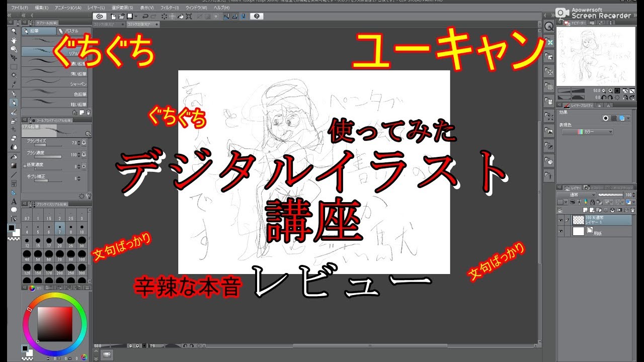Open sub tool detail via wrench icon
The image size is (644, 362).
coord(89,197)
